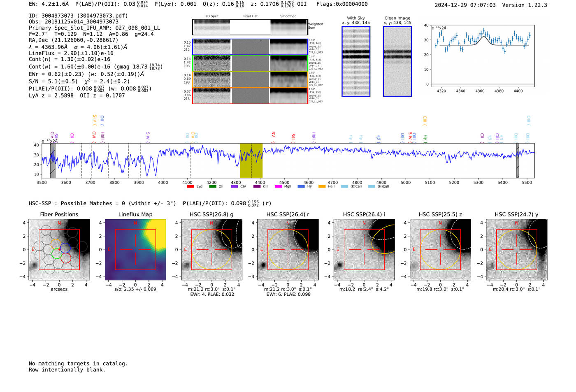This screenshot has height=392, width=576.
Task: Click the '2024-12-29 07:07:03' timestamp
Action: 465,5
